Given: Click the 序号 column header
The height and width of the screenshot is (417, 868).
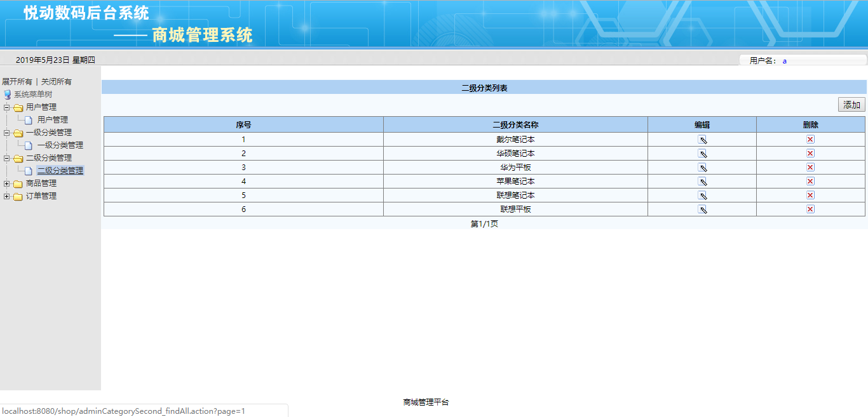Looking at the screenshot, I should point(243,125).
